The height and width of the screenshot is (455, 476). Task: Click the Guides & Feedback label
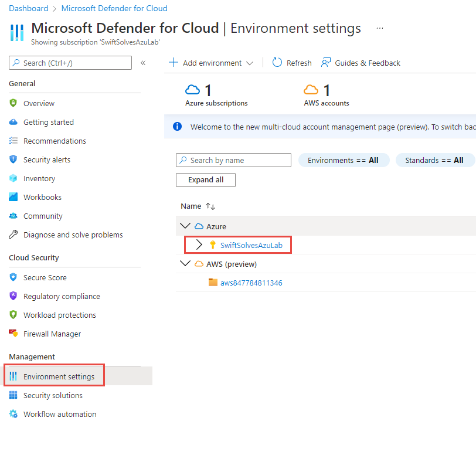[368, 63]
